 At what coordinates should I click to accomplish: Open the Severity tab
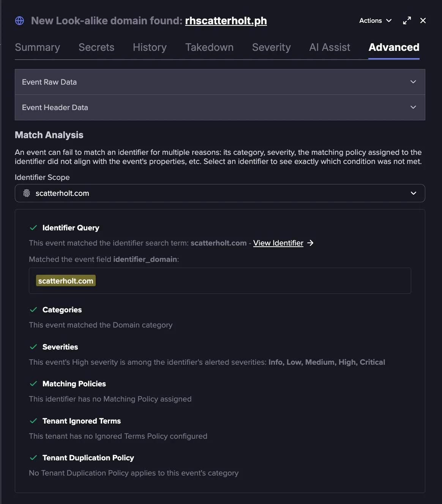point(272,47)
